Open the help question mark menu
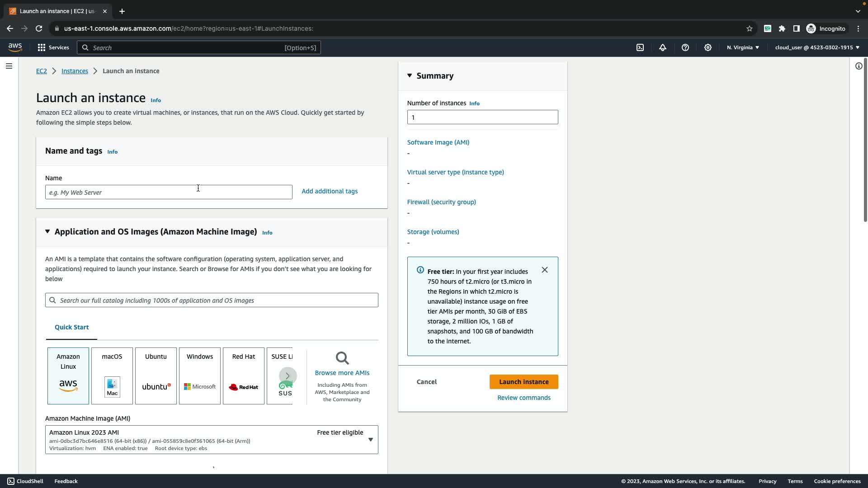Image resolution: width=868 pixels, height=488 pixels. pyautogui.click(x=685, y=47)
